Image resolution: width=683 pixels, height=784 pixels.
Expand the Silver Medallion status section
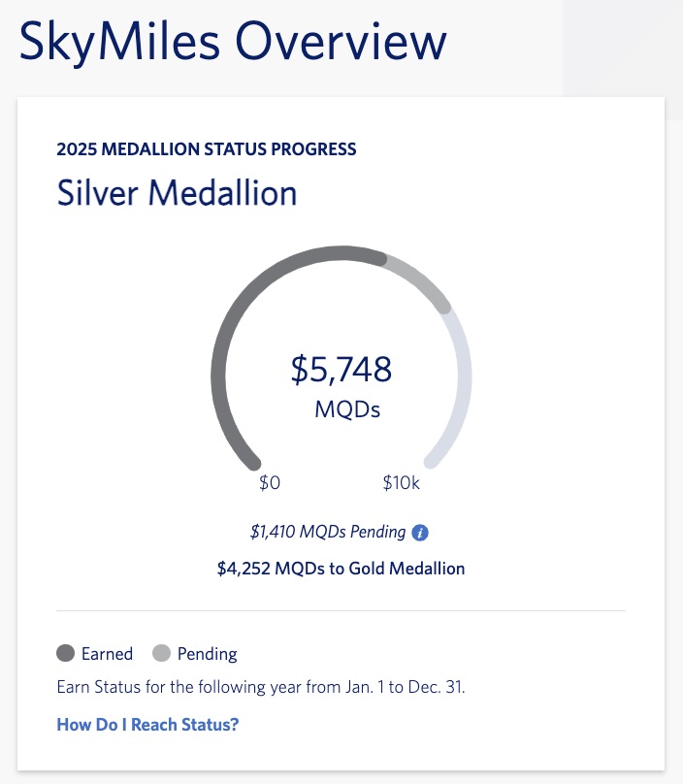pos(175,193)
